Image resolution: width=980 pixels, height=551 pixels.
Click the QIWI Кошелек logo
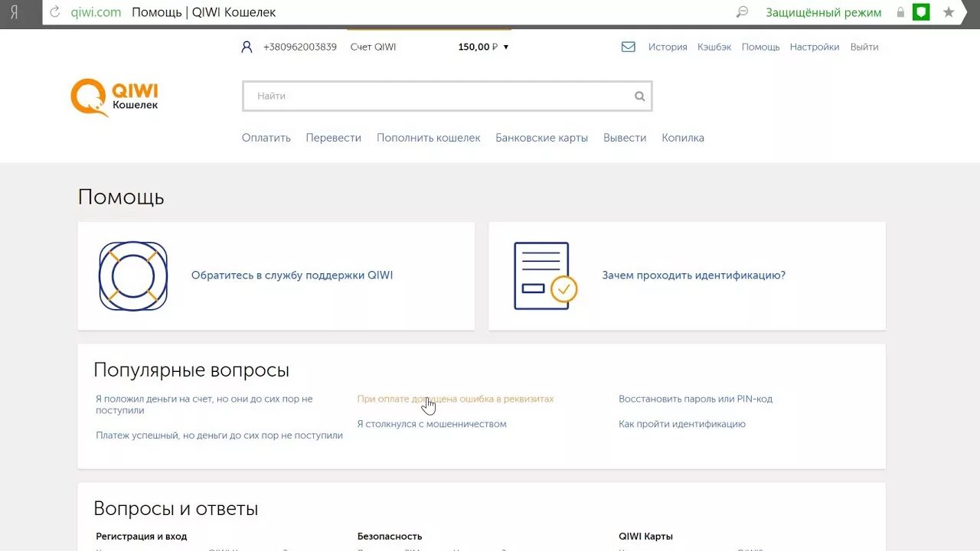(x=115, y=97)
